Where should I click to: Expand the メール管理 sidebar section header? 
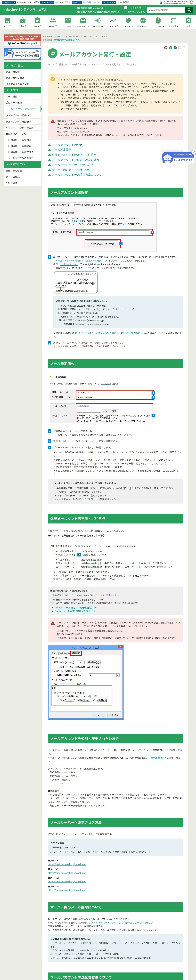pos(22,90)
